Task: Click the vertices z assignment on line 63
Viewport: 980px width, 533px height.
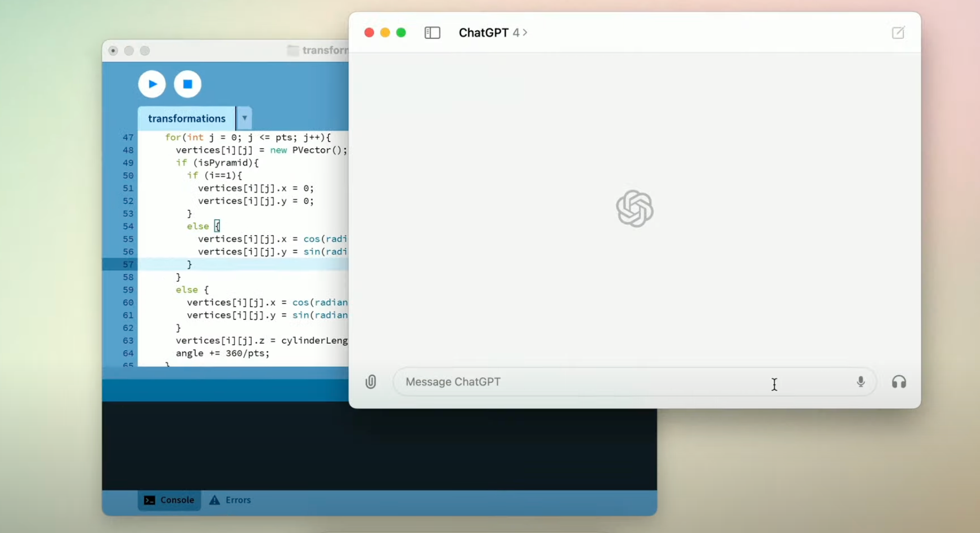Action: point(262,341)
